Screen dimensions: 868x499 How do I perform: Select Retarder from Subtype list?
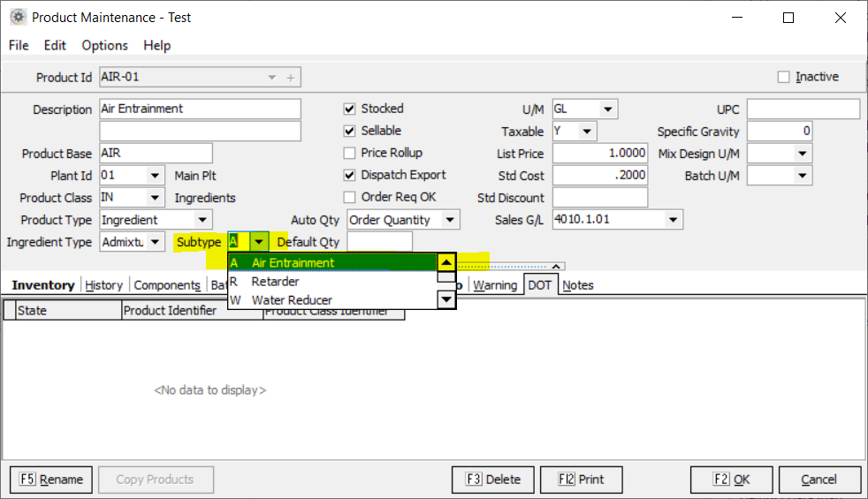[x=275, y=282]
